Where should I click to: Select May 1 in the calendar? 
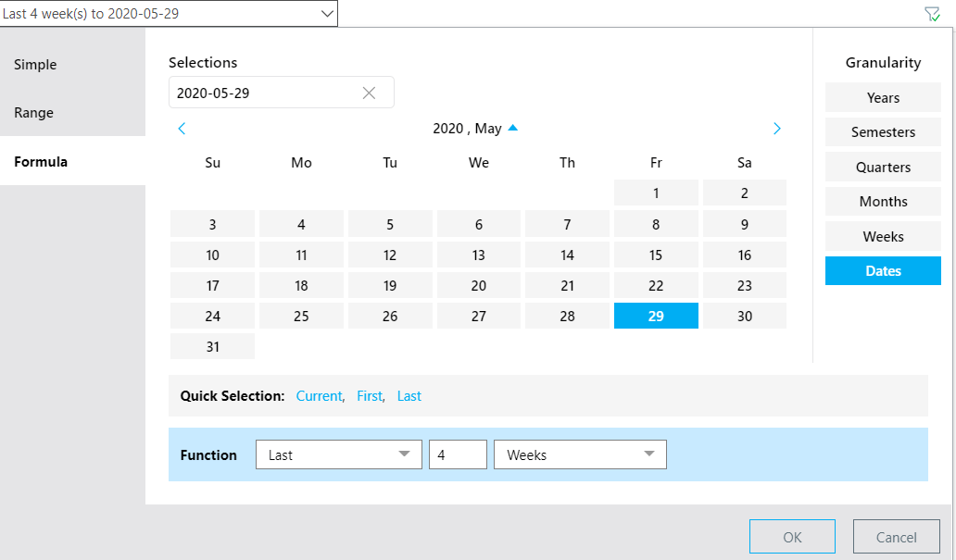[x=656, y=193]
